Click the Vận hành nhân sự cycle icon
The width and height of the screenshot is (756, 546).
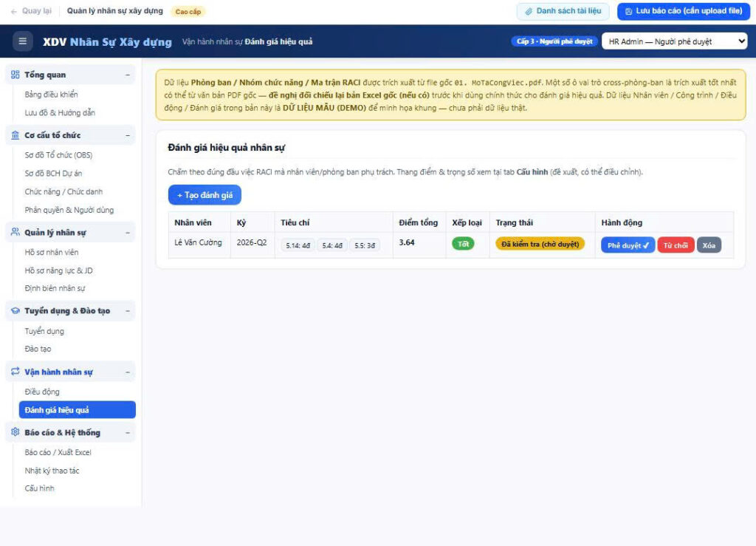pos(16,372)
